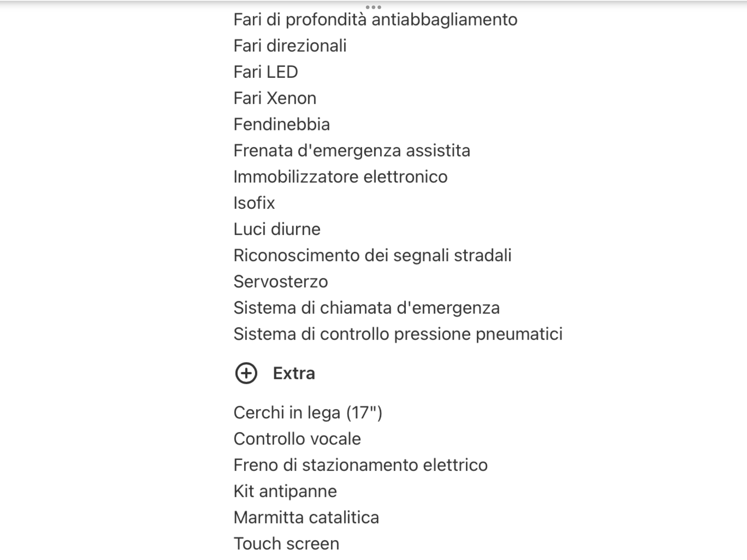The image size is (747, 560).
Task: Select Freno di stazionamento elettrico
Action: point(360,465)
